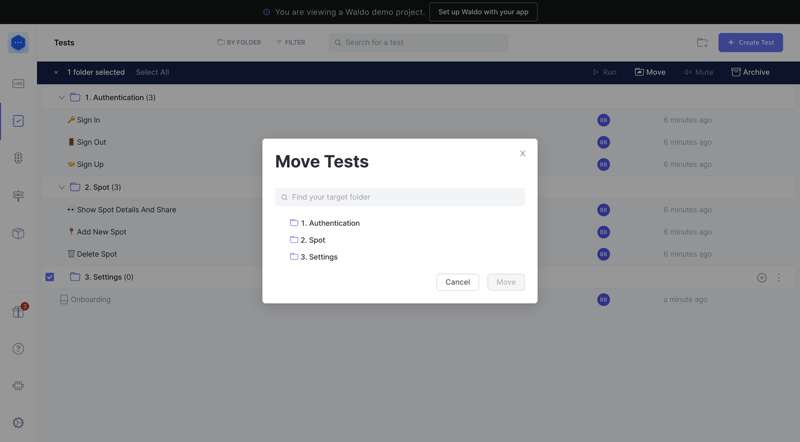Close the Move Tests dialog with X
Image resolution: width=800 pixels, height=442 pixels.
coord(522,154)
